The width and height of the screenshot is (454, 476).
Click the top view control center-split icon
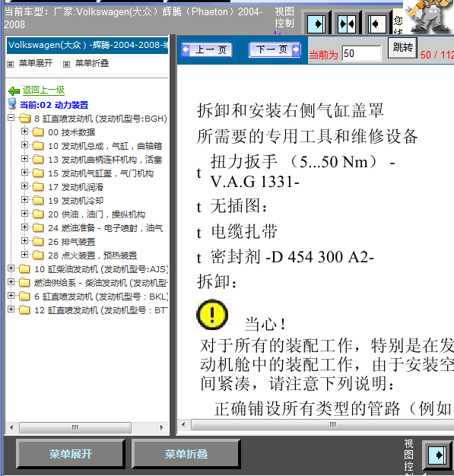(x=347, y=24)
